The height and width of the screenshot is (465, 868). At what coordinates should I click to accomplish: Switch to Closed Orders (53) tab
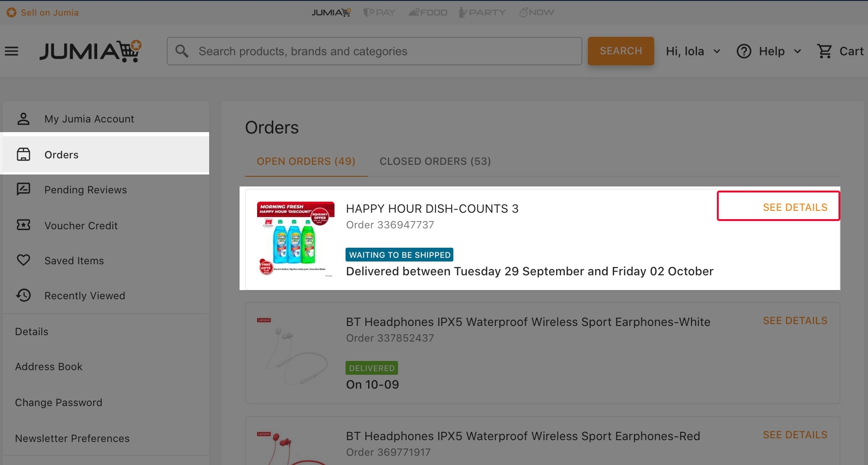pos(435,162)
